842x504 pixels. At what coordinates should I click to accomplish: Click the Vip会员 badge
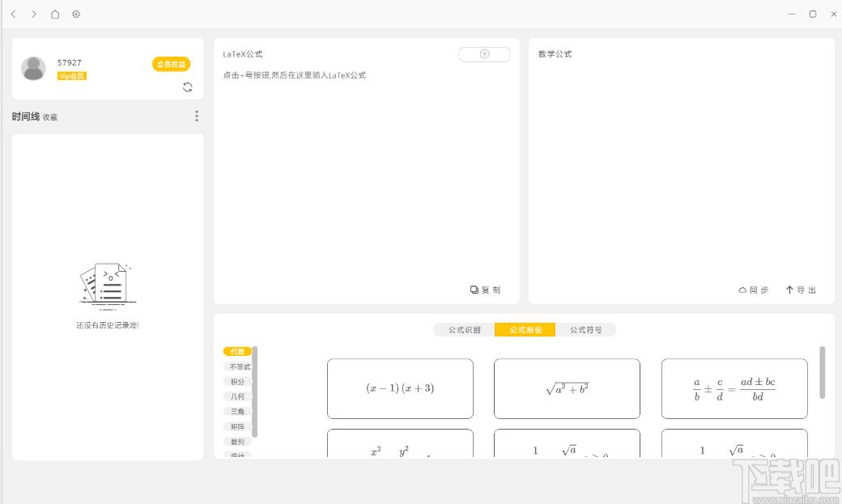click(72, 76)
